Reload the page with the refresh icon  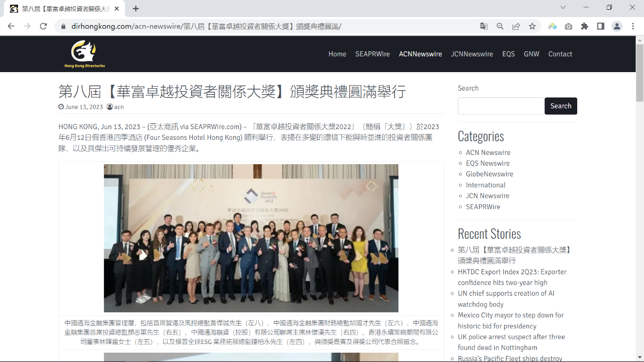pos(43,26)
